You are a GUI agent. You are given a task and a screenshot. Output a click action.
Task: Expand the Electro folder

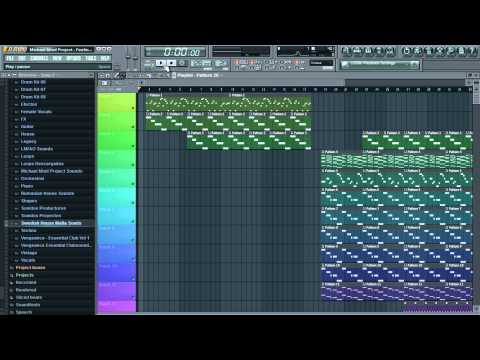[29, 104]
